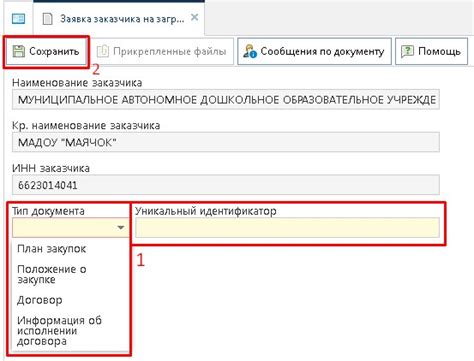This screenshot has height=361, width=474.
Task: Expand the Тип документа dropdown arrow
Action: point(121,228)
